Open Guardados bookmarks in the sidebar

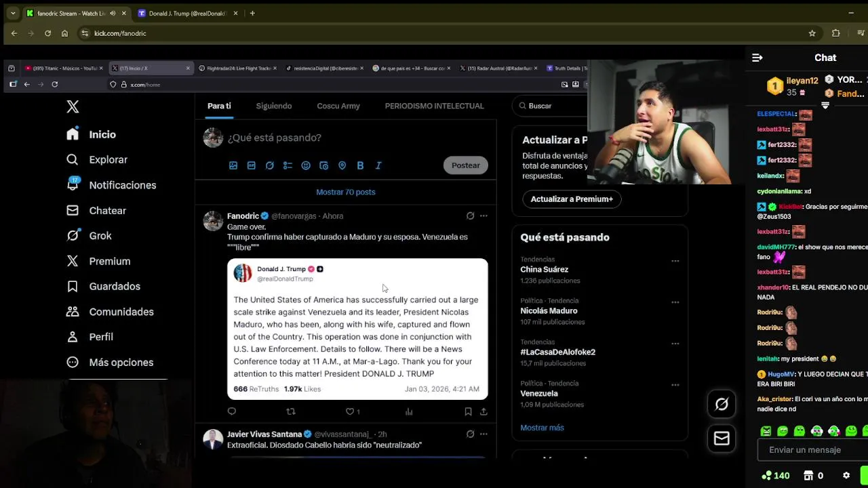(103, 286)
